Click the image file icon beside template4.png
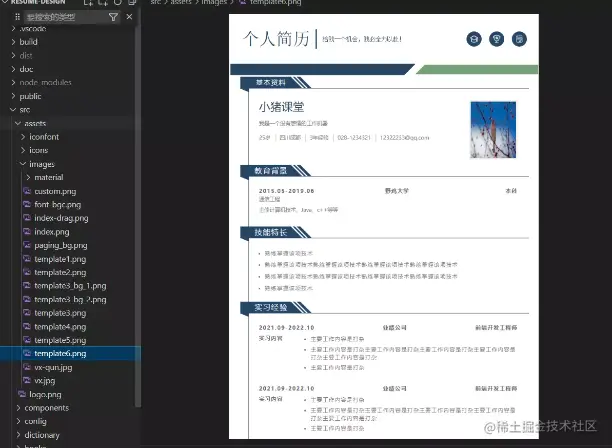The width and height of the screenshot is (612, 448). 27,326
